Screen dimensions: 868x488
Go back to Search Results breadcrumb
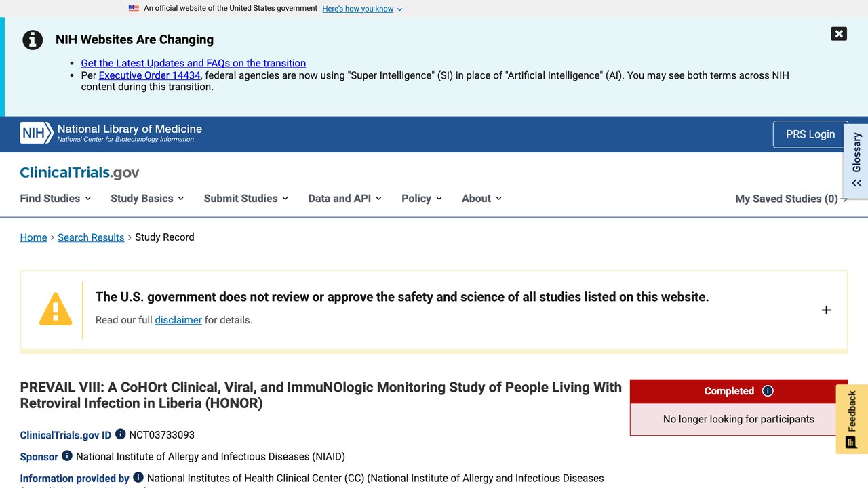[91, 237]
